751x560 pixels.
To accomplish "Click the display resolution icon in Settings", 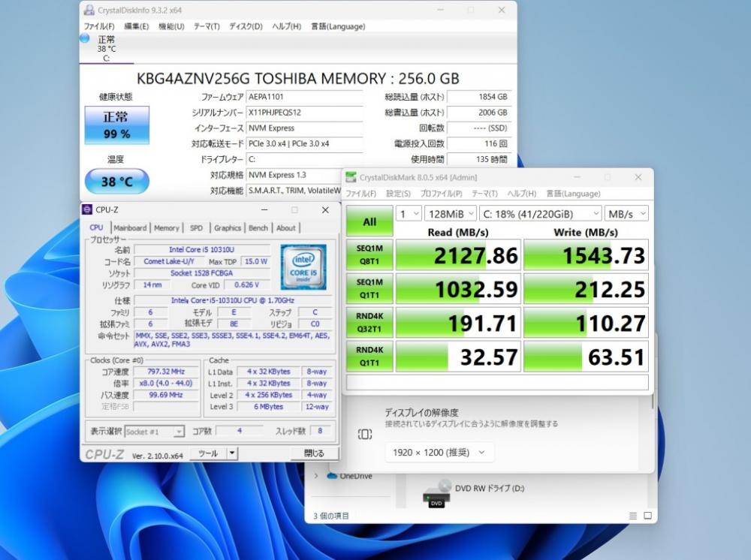I will coord(364,434).
